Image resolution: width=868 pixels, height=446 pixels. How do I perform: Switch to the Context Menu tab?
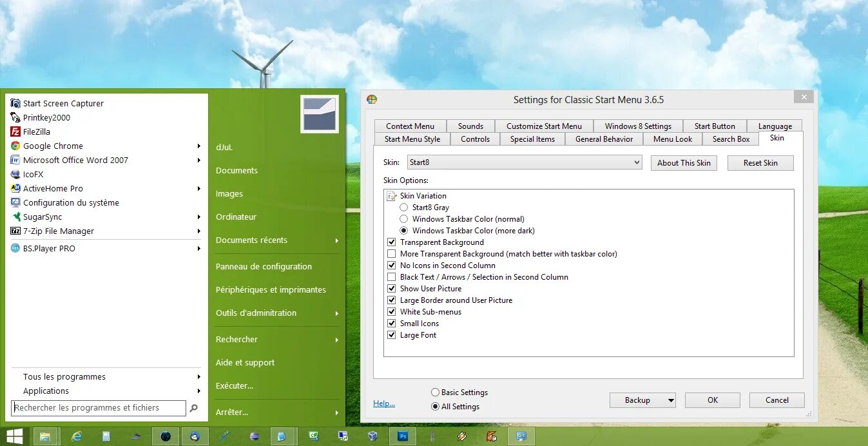click(x=410, y=126)
